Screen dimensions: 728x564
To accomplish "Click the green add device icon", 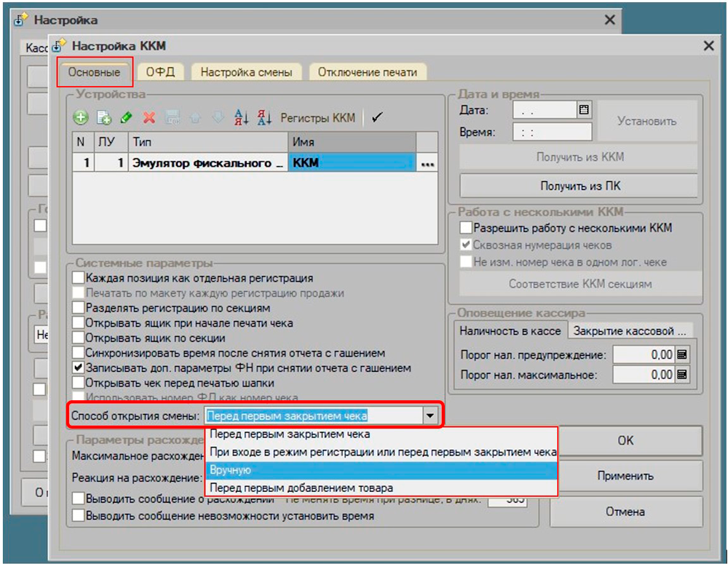I will [x=80, y=117].
